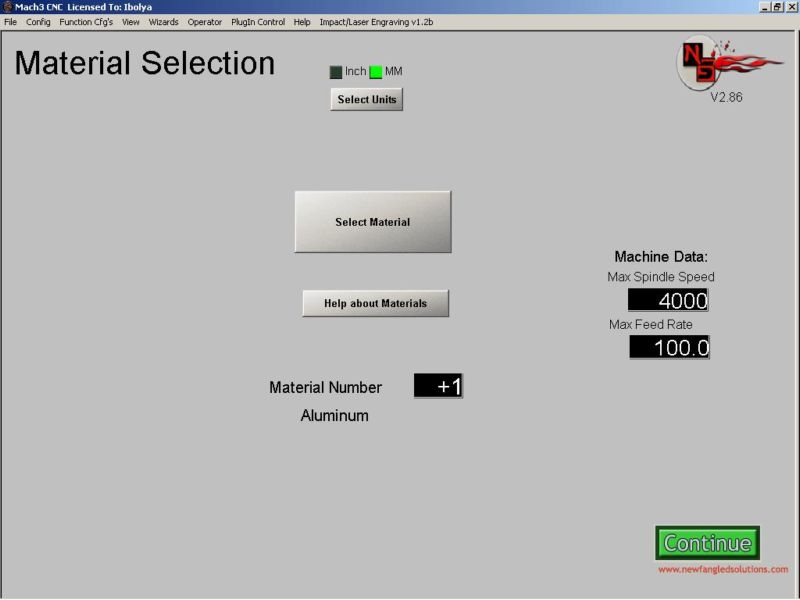The width and height of the screenshot is (800, 600).
Task: Select the Material Number input box
Action: (438, 387)
